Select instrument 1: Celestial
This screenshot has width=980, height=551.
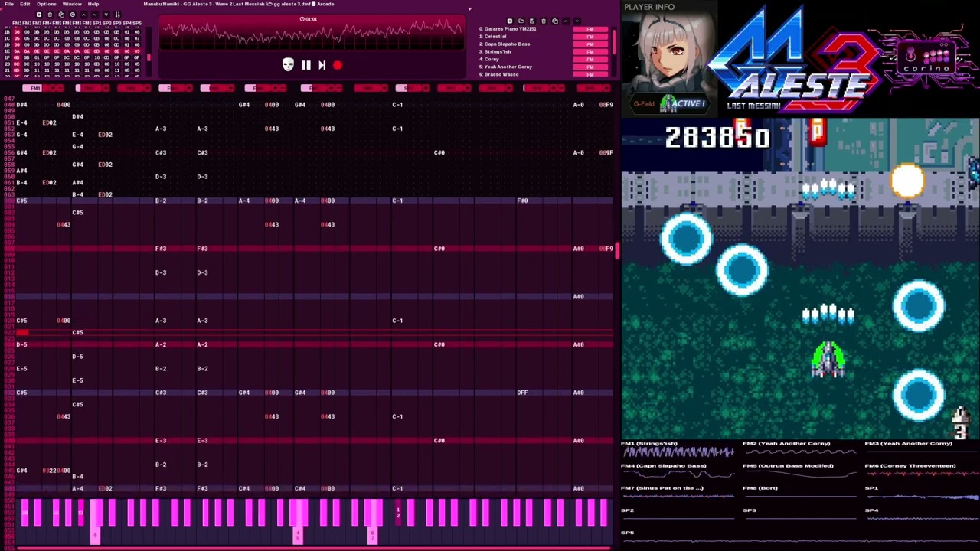[x=493, y=37]
